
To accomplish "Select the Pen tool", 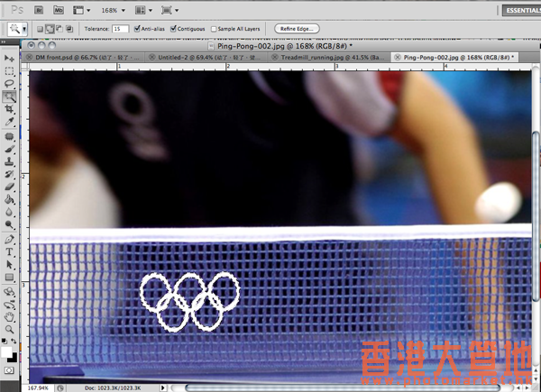I will (9, 240).
